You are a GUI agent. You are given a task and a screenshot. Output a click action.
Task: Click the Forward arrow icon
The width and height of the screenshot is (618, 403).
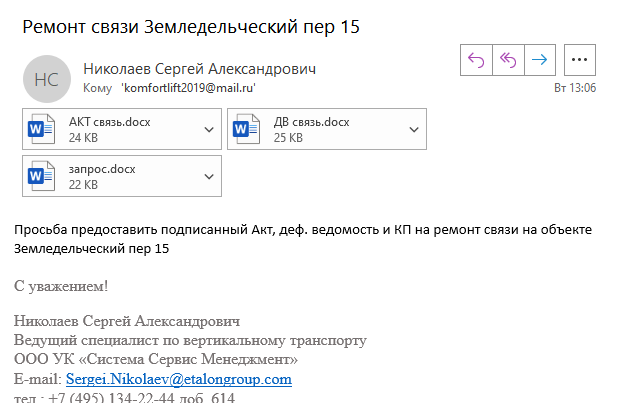click(x=540, y=60)
